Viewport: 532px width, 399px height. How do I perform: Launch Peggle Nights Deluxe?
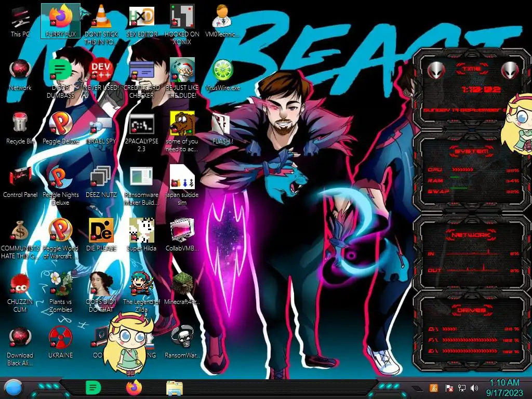click(61, 185)
